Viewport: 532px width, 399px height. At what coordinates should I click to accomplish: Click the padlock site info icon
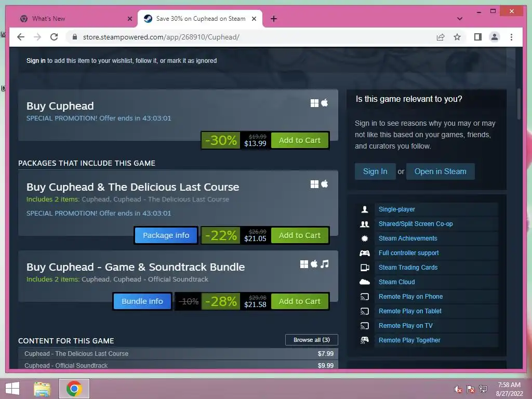coord(75,37)
